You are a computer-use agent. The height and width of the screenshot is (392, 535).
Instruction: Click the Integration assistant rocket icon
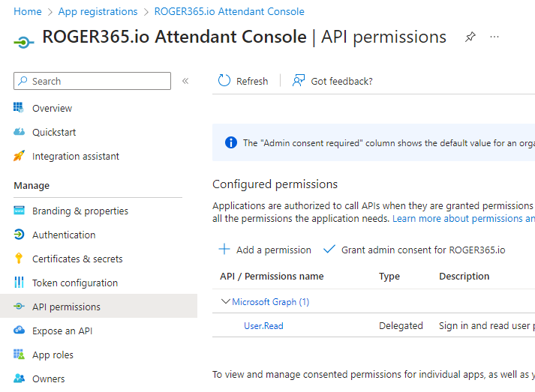[x=20, y=157]
